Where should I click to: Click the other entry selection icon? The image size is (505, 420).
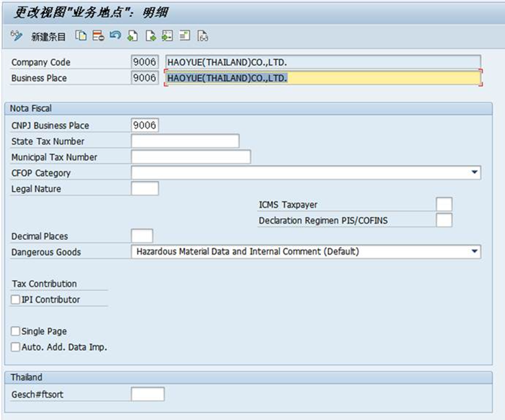[x=167, y=36]
